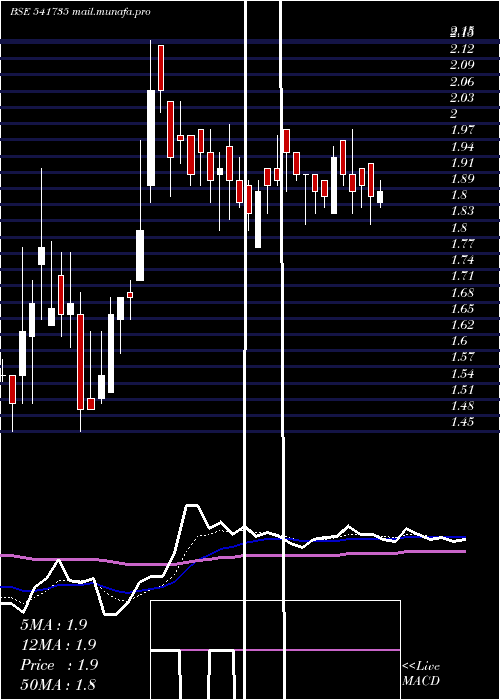
Task: Select the '50MA : 1.8' readout
Action: click(58, 684)
